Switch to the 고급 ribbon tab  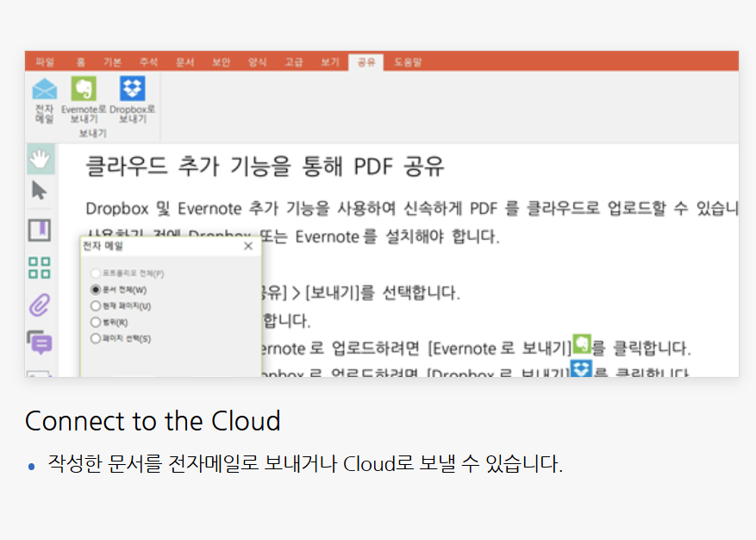294,62
